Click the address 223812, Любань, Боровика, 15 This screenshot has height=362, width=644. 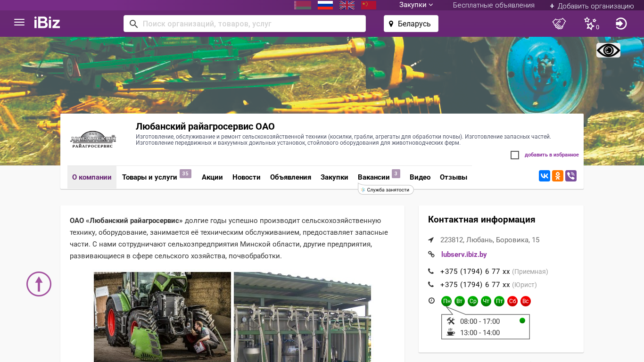tap(490, 240)
